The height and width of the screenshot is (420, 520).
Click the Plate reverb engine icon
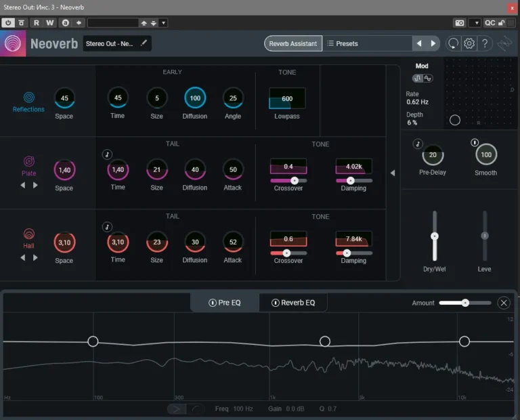coord(29,161)
